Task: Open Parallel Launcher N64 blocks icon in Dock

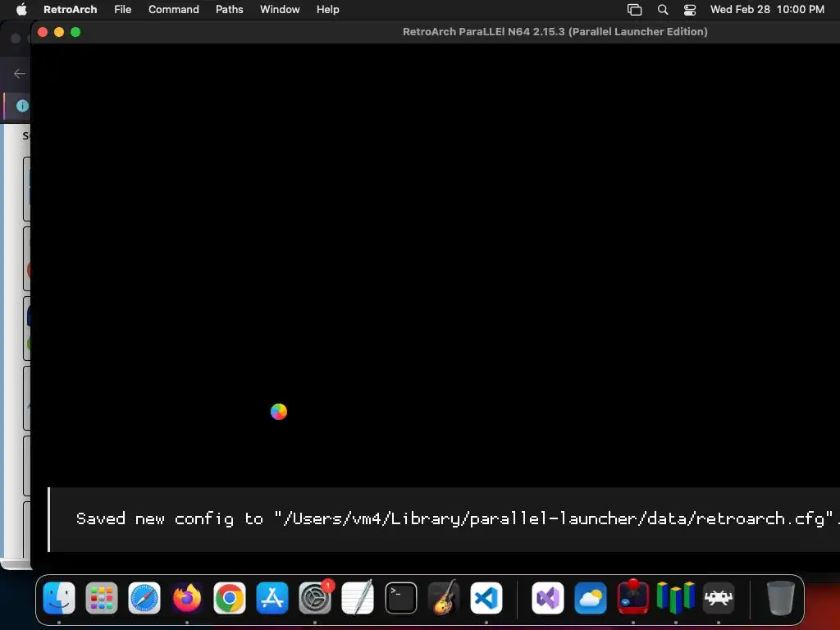Action: [x=676, y=597]
